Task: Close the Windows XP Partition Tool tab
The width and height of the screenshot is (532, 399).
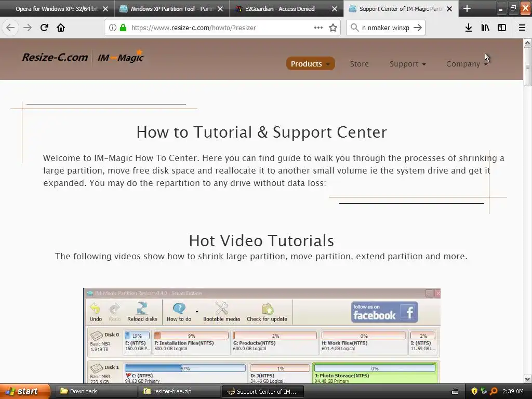Action: point(220,9)
